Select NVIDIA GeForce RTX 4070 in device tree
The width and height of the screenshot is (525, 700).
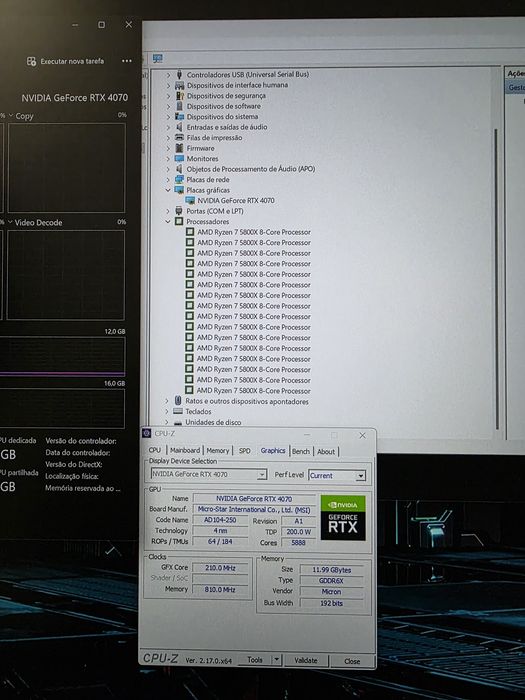(x=236, y=200)
